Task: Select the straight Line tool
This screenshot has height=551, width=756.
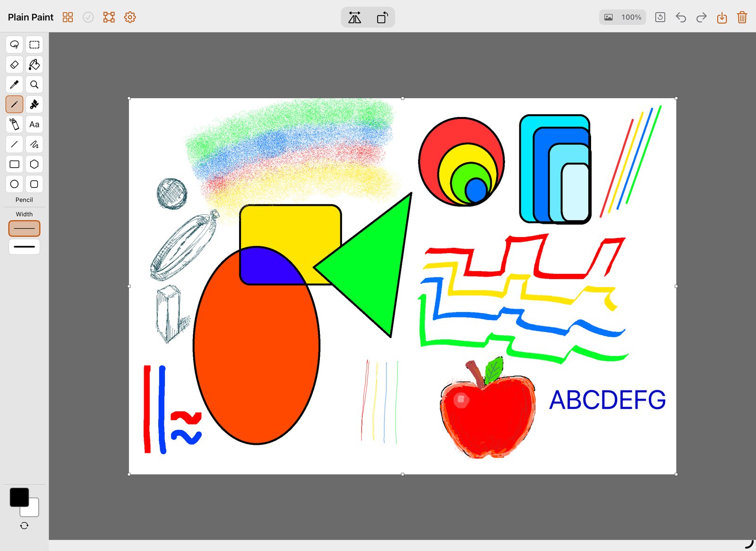Action: [x=14, y=144]
